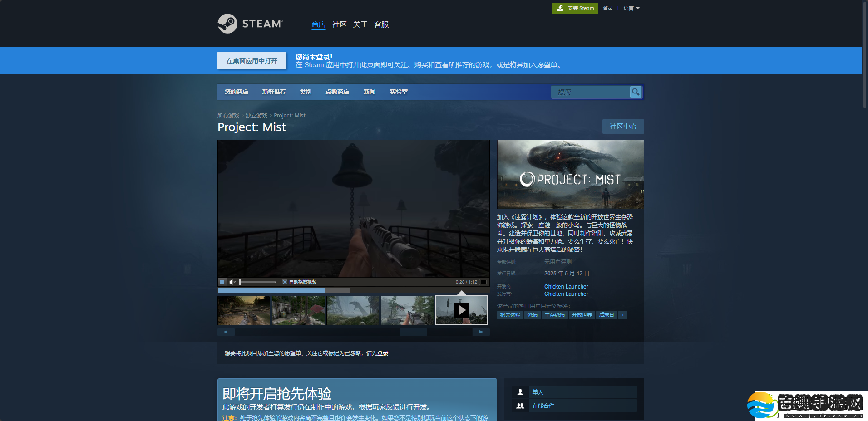Select first screenshot thumbnail with road
Screen dimensions: 868x421
pyautogui.click(x=244, y=310)
